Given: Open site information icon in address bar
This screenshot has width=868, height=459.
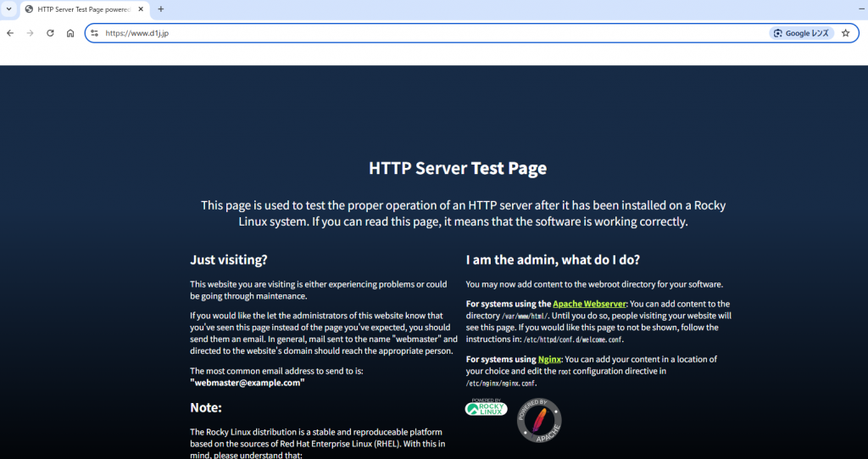Looking at the screenshot, I should point(95,33).
